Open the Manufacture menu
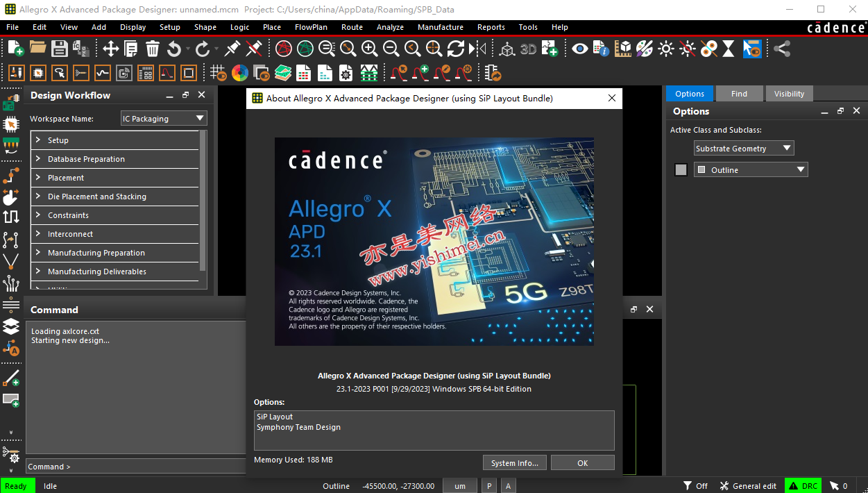The image size is (868, 493). pyautogui.click(x=441, y=27)
